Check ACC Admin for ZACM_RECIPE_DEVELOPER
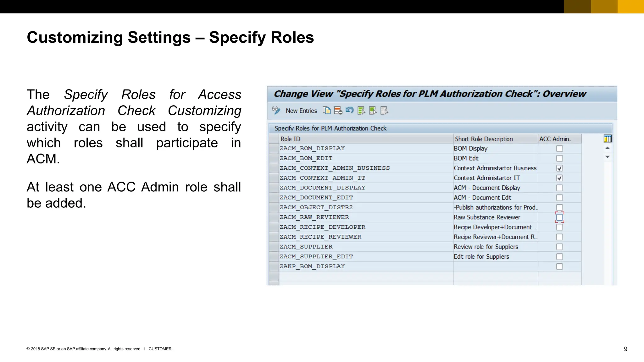644x362 pixels. (x=559, y=227)
